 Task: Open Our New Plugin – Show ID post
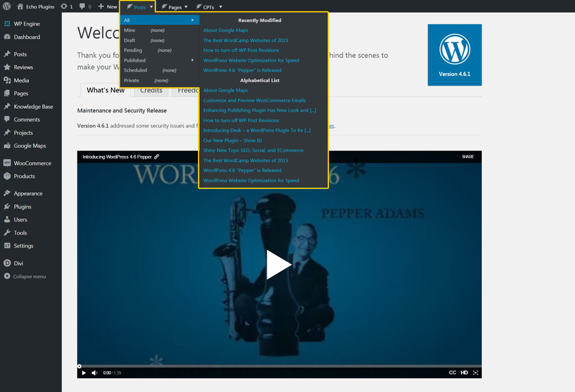(232, 140)
